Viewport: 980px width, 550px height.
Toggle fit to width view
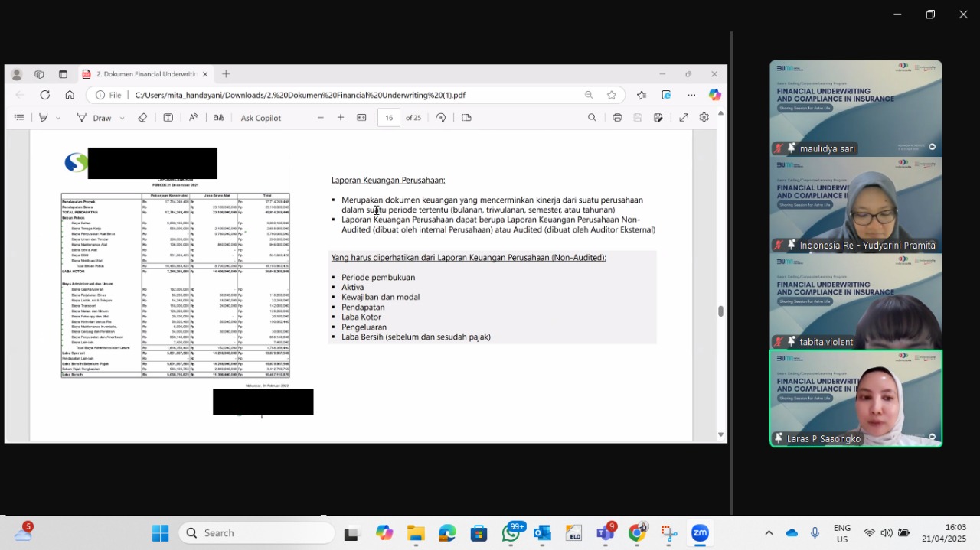coord(361,118)
